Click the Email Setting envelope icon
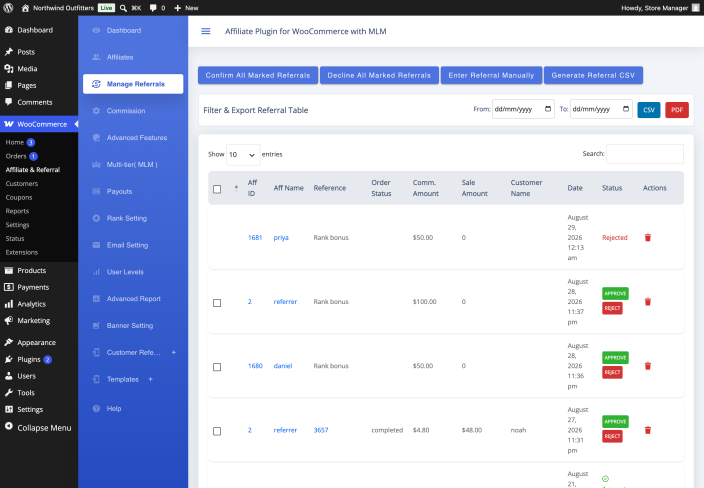The width and height of the screenshot is (704, 488). (x=96, y=245)
